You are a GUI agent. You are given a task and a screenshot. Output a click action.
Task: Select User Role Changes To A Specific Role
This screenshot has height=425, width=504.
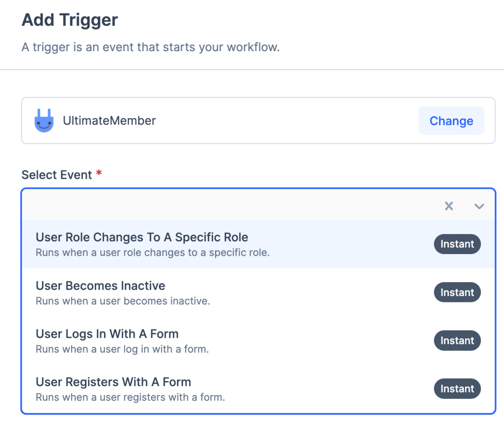coord(142,237)
